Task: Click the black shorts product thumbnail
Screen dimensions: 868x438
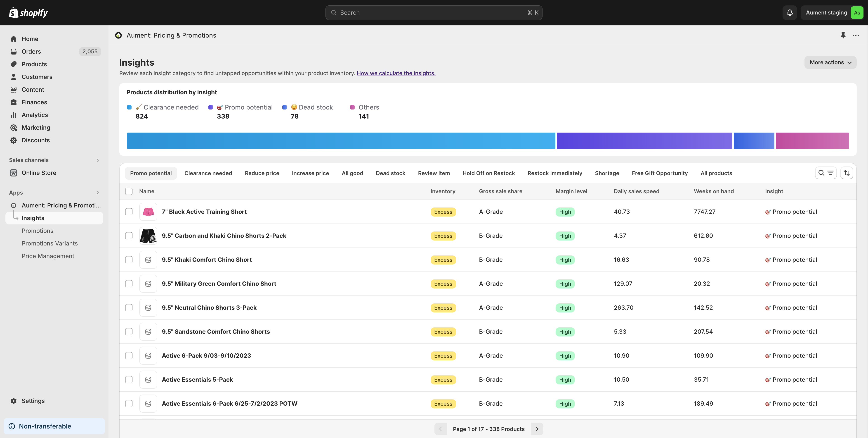Action: 148,236
